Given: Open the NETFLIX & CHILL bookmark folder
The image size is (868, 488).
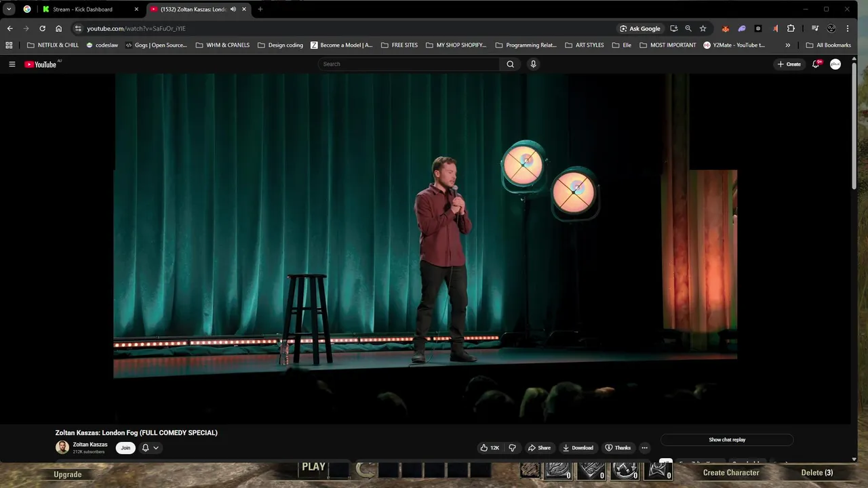Looking at the screenshot, I should click(x=53, y=45).
